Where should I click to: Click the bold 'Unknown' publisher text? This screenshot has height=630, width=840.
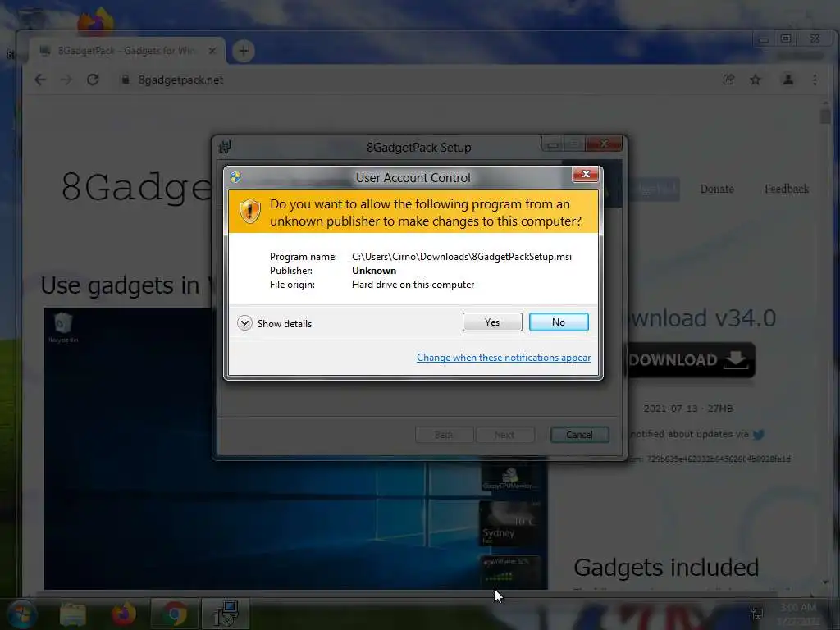(x=374, y=271)
